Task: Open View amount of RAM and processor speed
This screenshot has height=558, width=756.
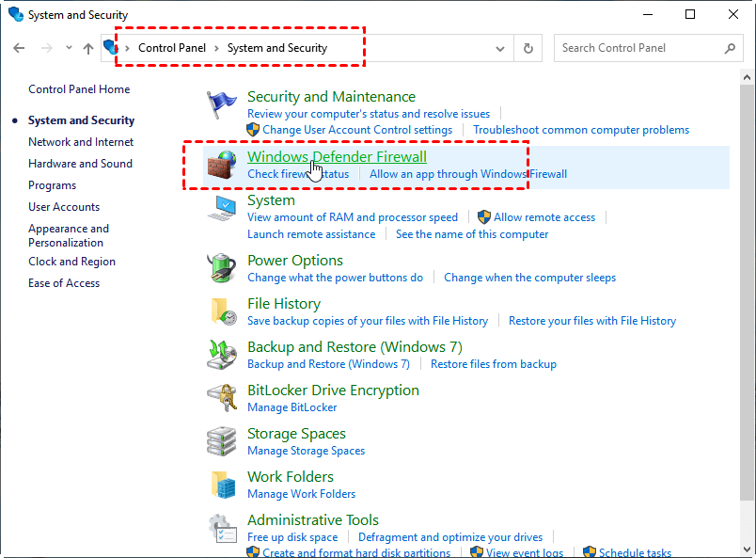Action: [x=353, y=217]
